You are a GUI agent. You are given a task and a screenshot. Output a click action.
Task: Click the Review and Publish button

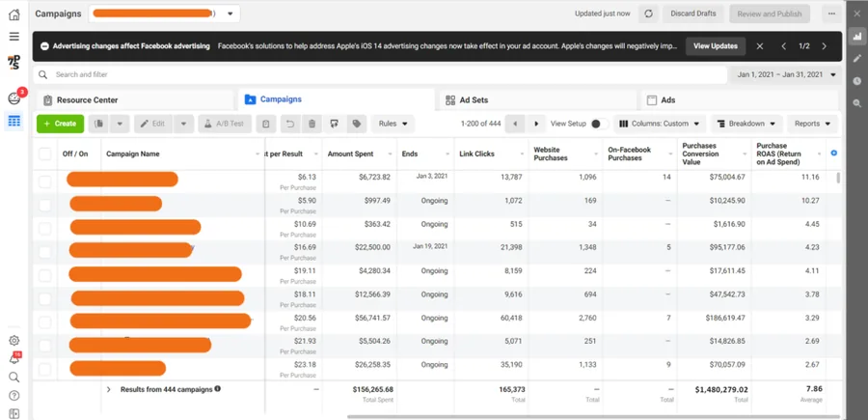pyautogui.click(x=770, y=14)
